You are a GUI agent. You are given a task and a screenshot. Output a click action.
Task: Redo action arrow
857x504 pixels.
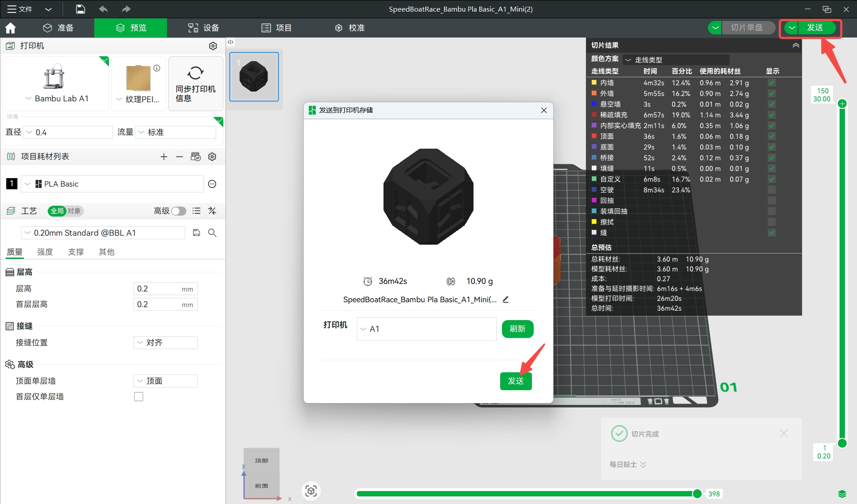pyautogui.click(x=126, y=9)
